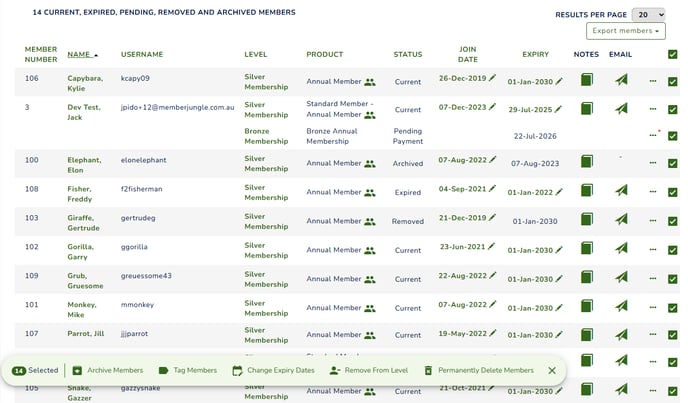Image resolution: width=688 pixels, height=403 pixels.
Task: Toggle the select-all checkbox in header
Action: coord(673,54)
